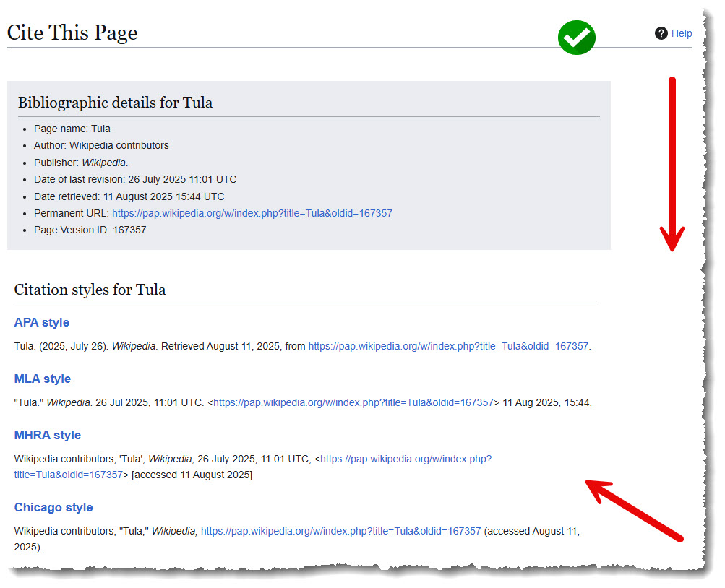The image size is (725, 588).
Task: Open the Help link text
Action: [x=682, y=33]
